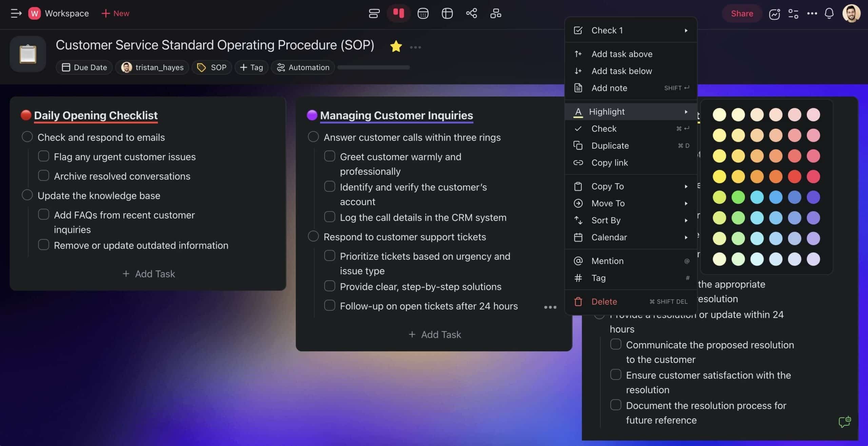
Task: Click the Share button top right
Action: tap(741, 13)
